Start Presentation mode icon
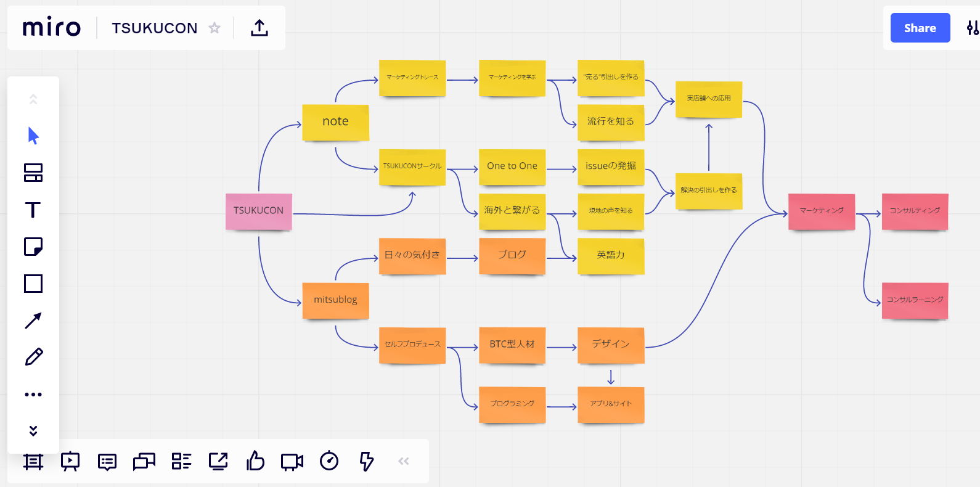Screen dimensions: 980x487 (70, 461)
